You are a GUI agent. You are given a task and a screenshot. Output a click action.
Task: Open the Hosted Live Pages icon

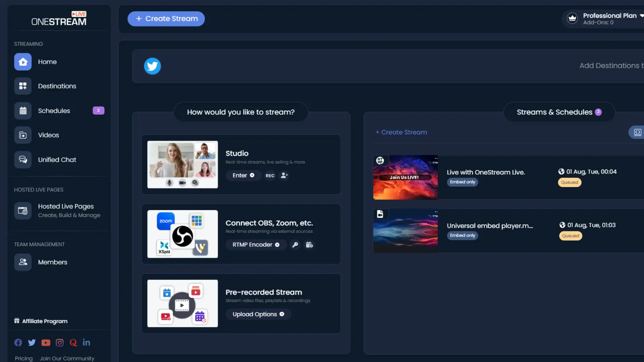click(x=23, y=210)
